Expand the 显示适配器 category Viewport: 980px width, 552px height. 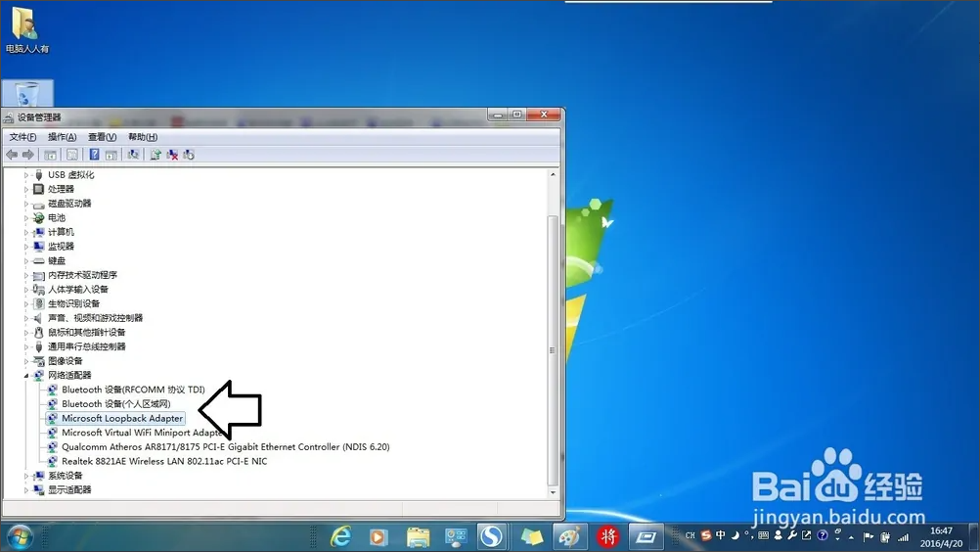26,489
